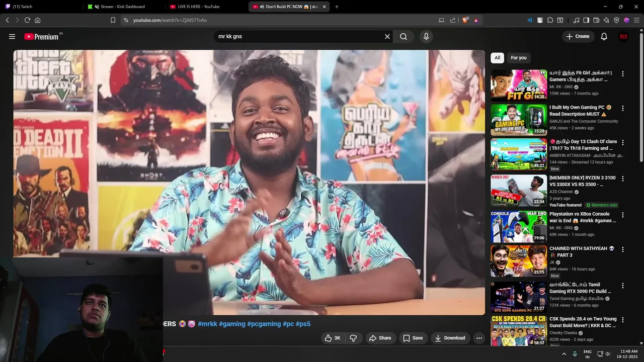
Task: Close the 'Don't Build PC NOW' tab
Action: [324, 7]
